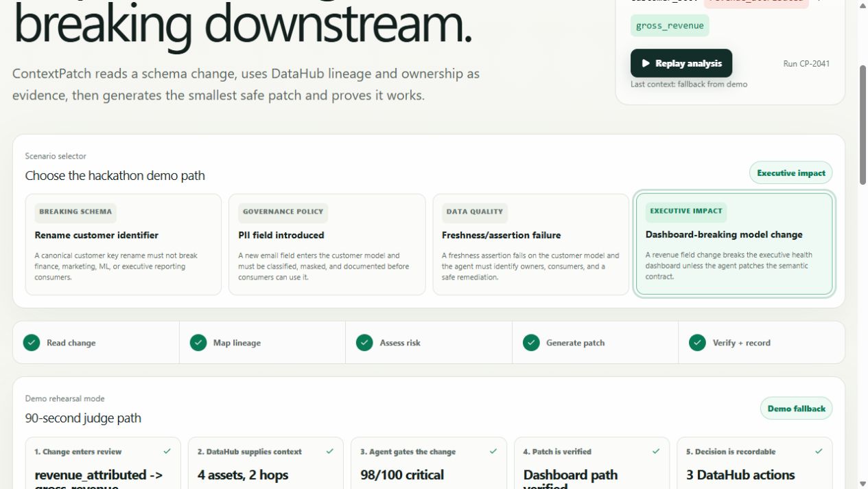Open the 98/100 critical card
The width and height of the screenshot is (868, 489).
429,463
